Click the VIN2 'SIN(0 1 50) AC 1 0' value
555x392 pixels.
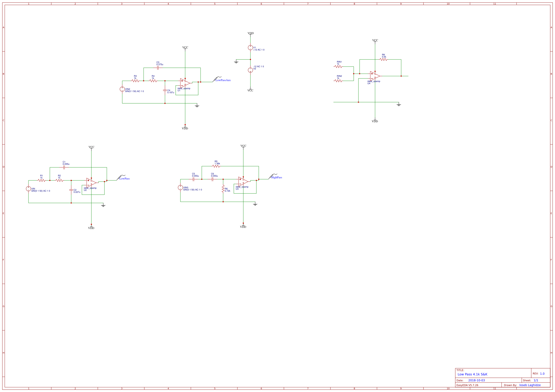pos(134,92)
